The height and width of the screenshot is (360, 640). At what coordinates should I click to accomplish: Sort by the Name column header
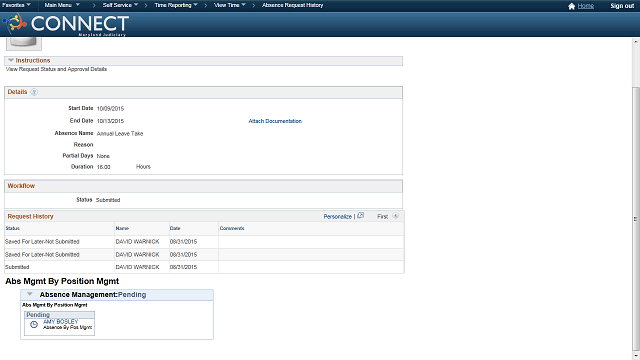[x=122, y=229]
